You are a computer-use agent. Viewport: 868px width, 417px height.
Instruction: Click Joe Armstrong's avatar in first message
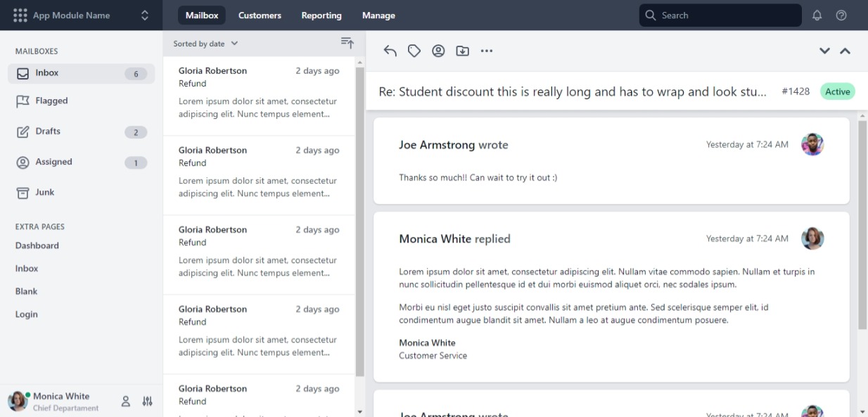point(812,144)
